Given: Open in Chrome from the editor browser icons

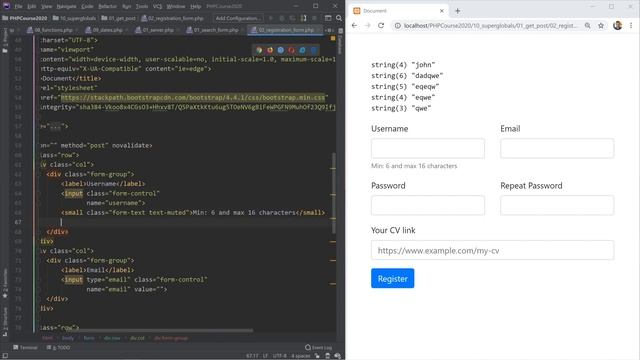Looking at the screenshot, I should 259,50.
